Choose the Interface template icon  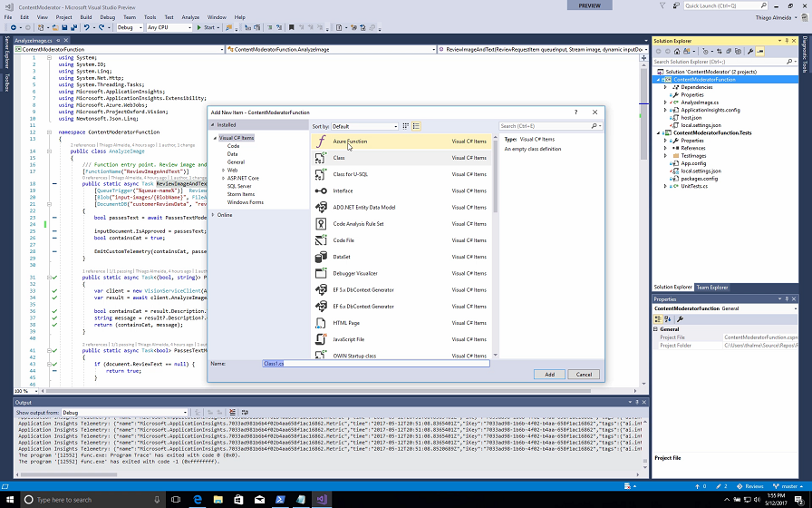[x=321, y=190]
